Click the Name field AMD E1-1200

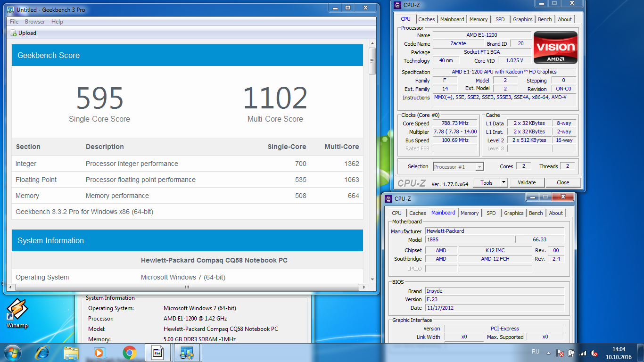coord(482,35)
